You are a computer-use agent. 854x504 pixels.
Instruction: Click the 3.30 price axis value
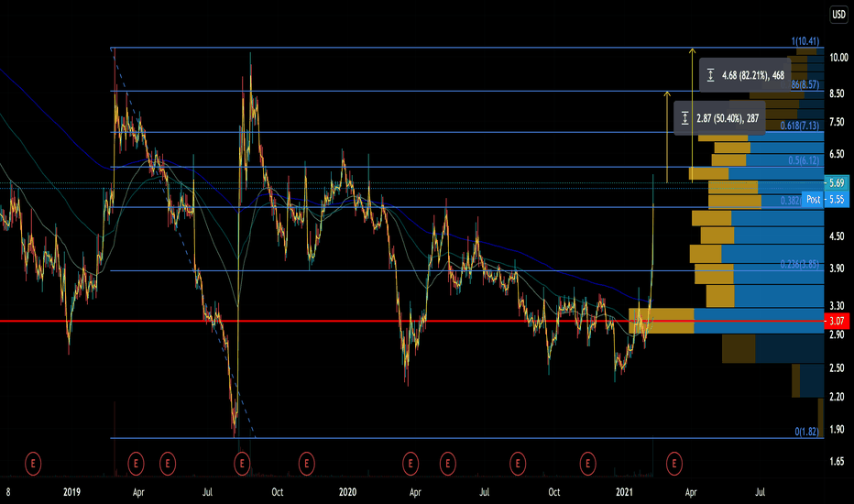tap(838, 306)
